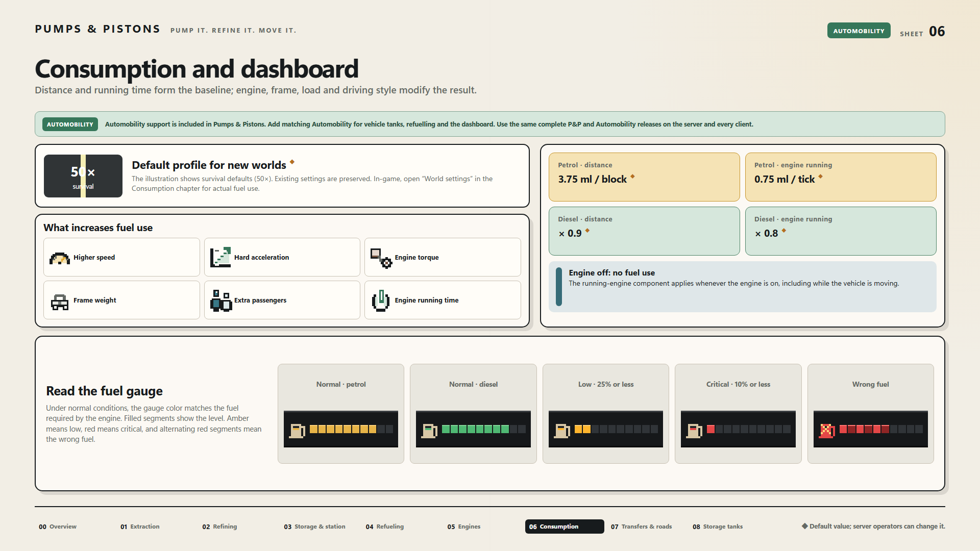This screenshot has width=980, height=551.
Task: Click the Engine running time power icon
Action: tap(381, 300)
